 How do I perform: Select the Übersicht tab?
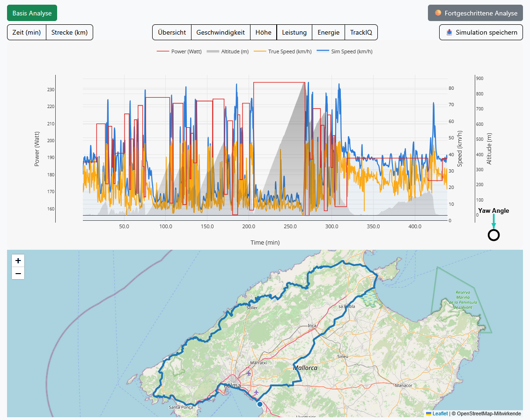pos(172,32)
